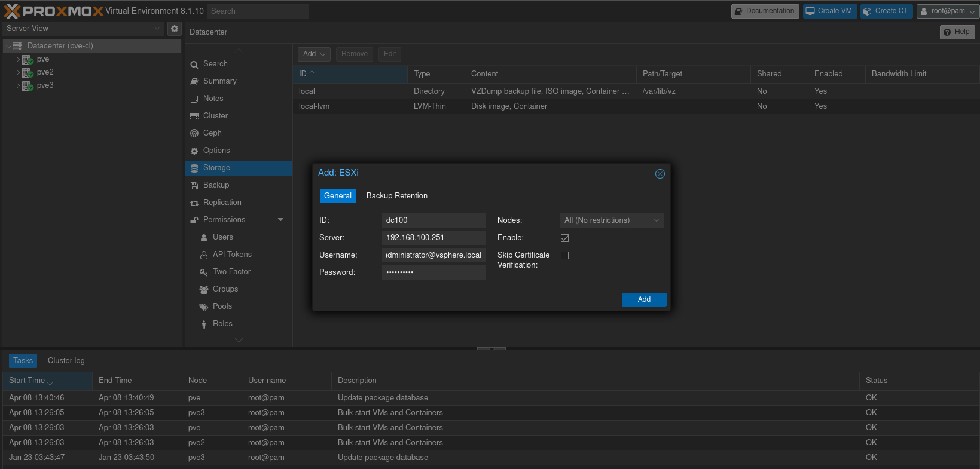Screen dimensions: 980x469
Task: Click the Add button in dialog
Action: click(644, 299)
